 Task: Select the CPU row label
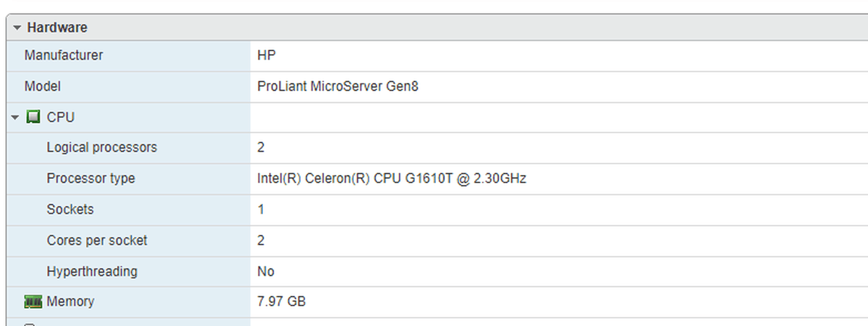point(60,117)
